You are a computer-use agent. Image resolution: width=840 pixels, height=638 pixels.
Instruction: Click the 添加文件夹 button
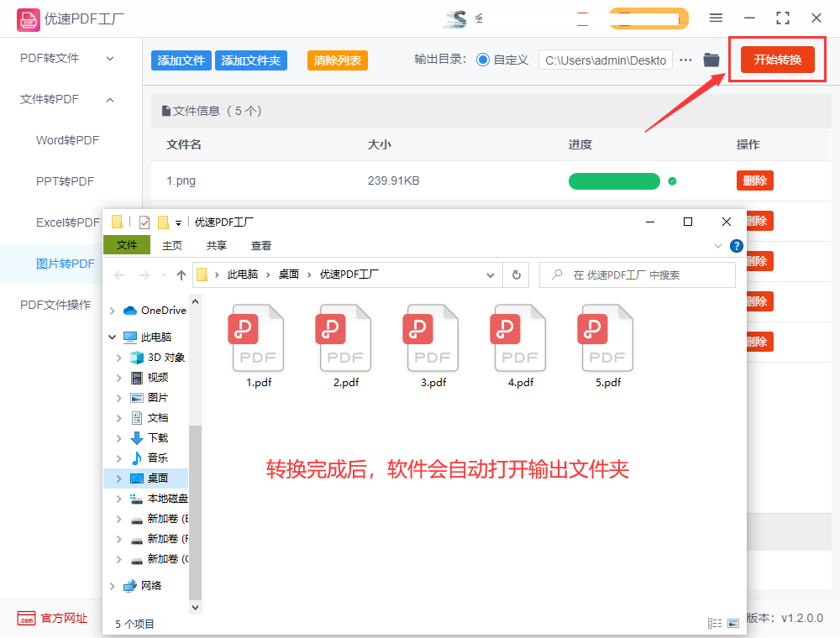coord(250,60)
